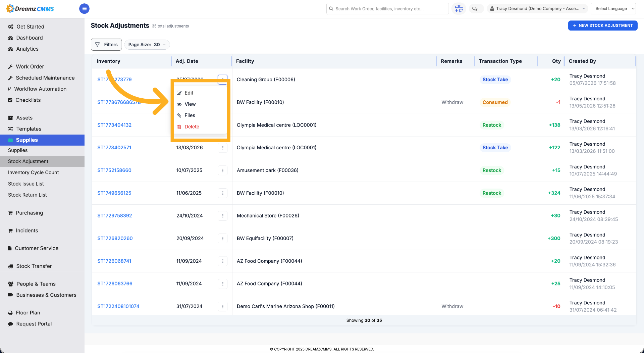Focus the Search Work Order field
Screen dimensions: 644x353
387,9
